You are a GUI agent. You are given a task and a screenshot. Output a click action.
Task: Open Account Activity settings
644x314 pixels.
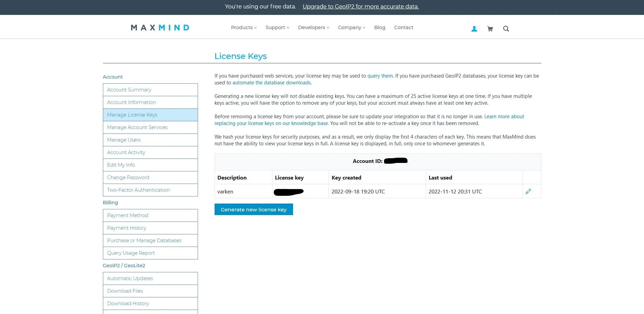[126, 152]
